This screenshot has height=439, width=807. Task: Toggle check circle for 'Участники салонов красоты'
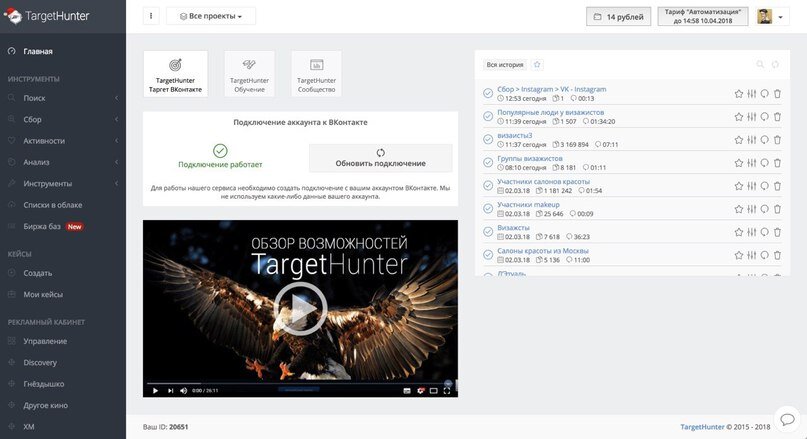488,185
